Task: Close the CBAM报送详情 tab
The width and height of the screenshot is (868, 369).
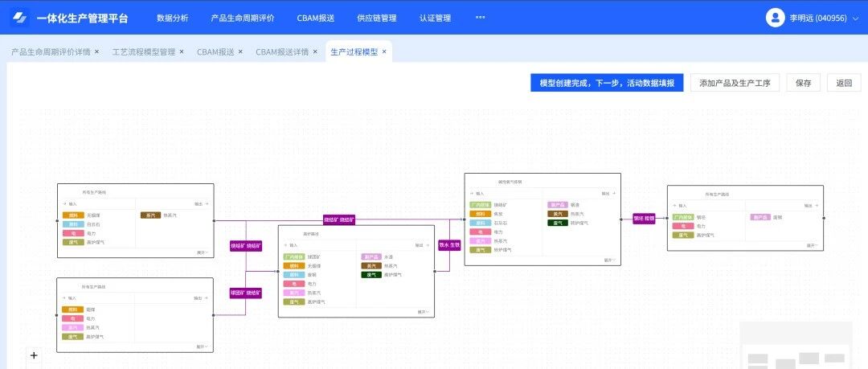Action: point(315,51)
